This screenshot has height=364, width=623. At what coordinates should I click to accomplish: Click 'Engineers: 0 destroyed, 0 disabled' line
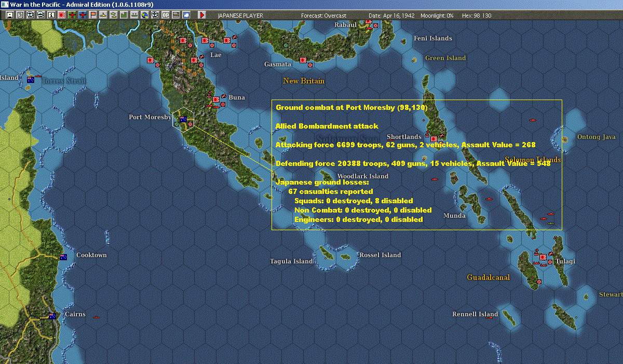359,219
